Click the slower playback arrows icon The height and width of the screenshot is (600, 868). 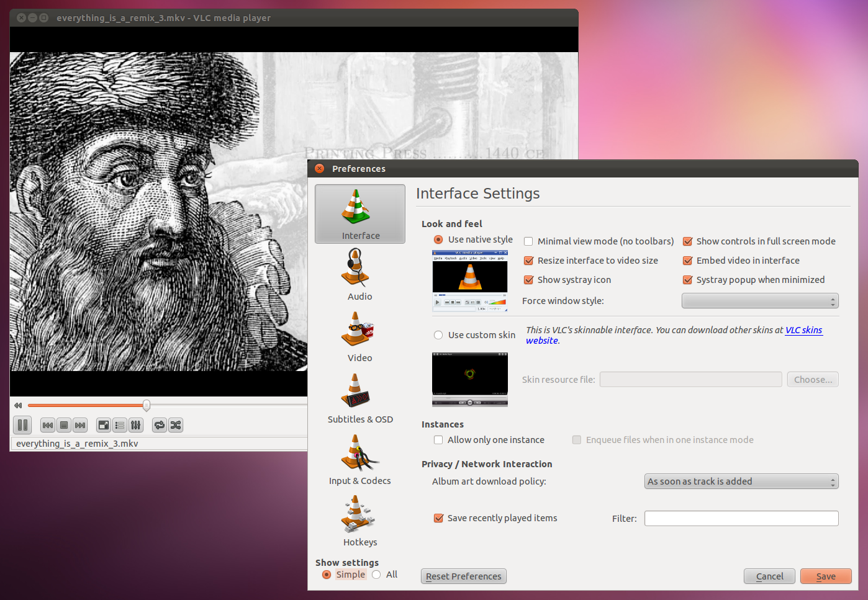coord(18,405)
